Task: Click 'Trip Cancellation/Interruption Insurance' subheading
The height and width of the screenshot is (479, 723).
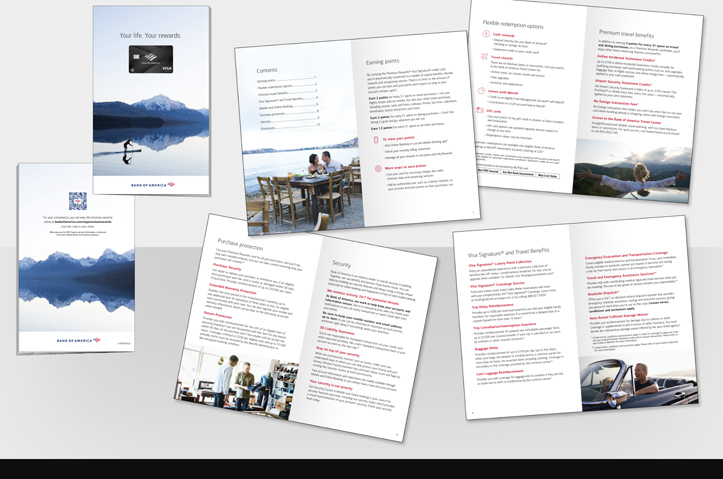Action: pos(504,326)
